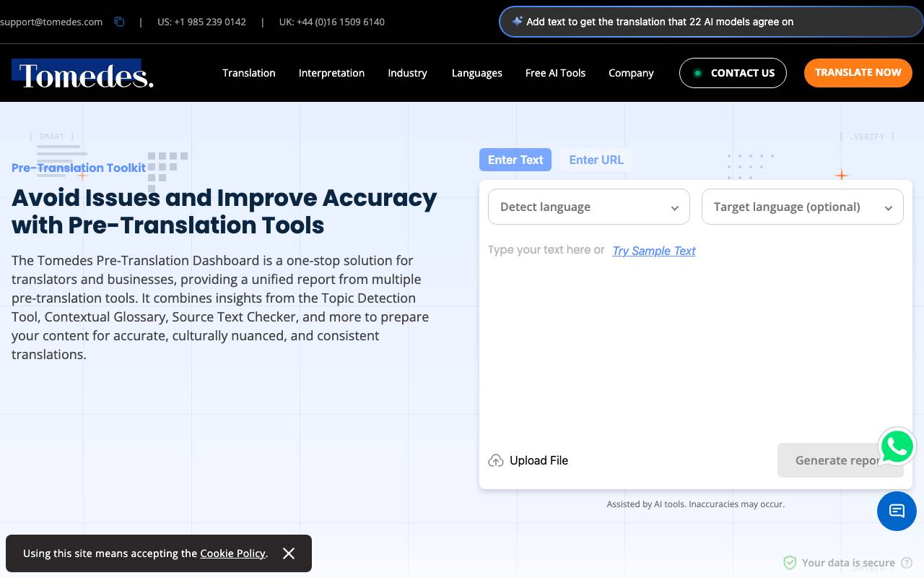924x578 pixels.
Task: Close the cookie policy notice
Action: (289, 553)
